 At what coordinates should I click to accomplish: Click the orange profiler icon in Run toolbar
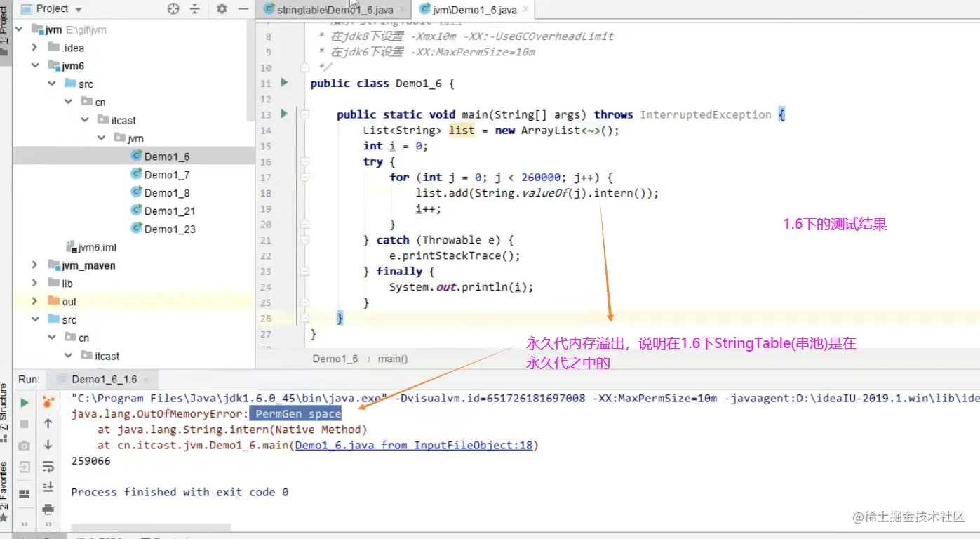[48, 402]
